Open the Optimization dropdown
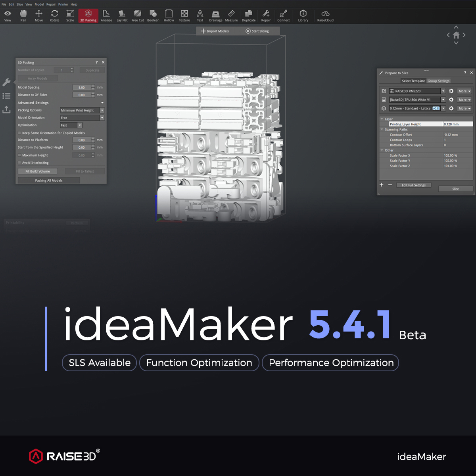The height and width of the screenshot is (476, 476). 71,125
